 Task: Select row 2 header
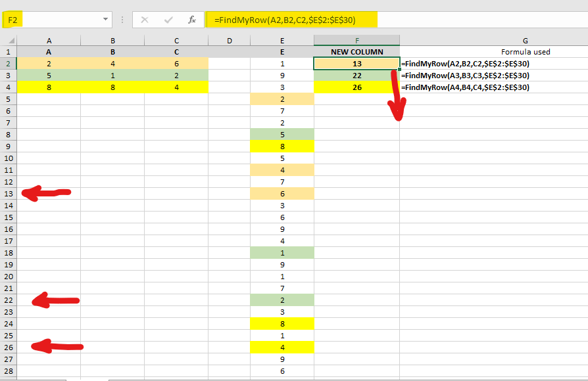coord(9,64)
